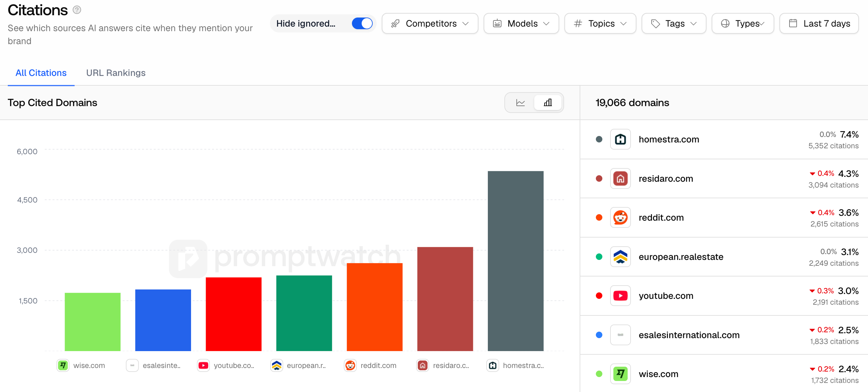This screenshot has width=868, height=392.
Task: Click the esalesinternational blue bar
Action: pos(163,320)
